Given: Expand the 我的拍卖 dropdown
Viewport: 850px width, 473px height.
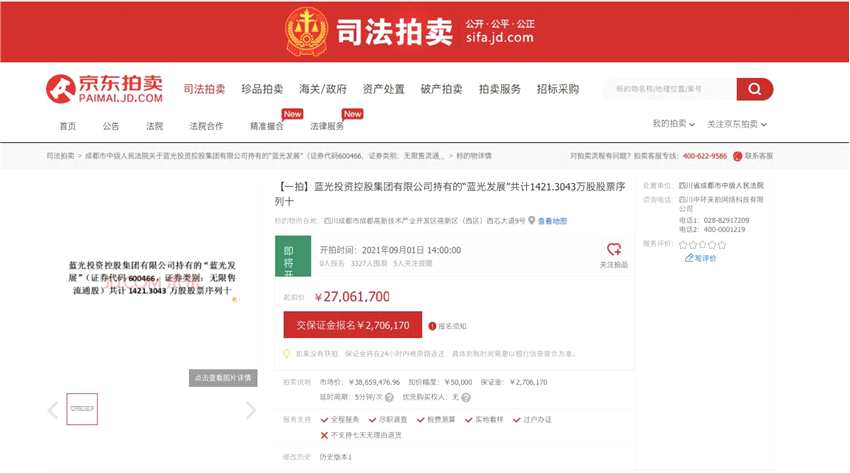Looking at the screenshot, I should tap(673, 124).
